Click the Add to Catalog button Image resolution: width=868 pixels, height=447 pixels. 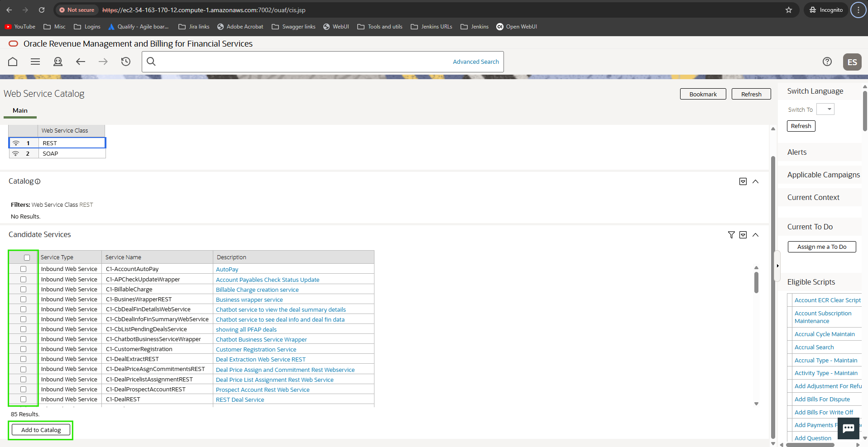(41, 430)
